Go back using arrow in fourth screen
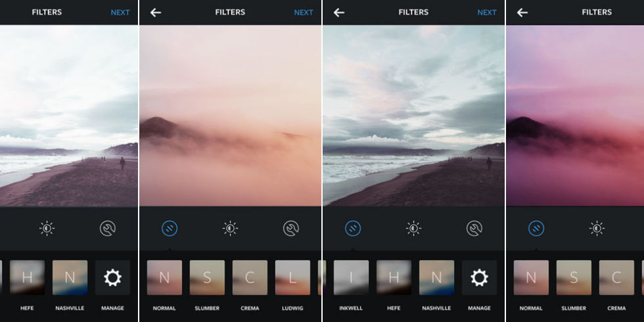 coord(522,12)
